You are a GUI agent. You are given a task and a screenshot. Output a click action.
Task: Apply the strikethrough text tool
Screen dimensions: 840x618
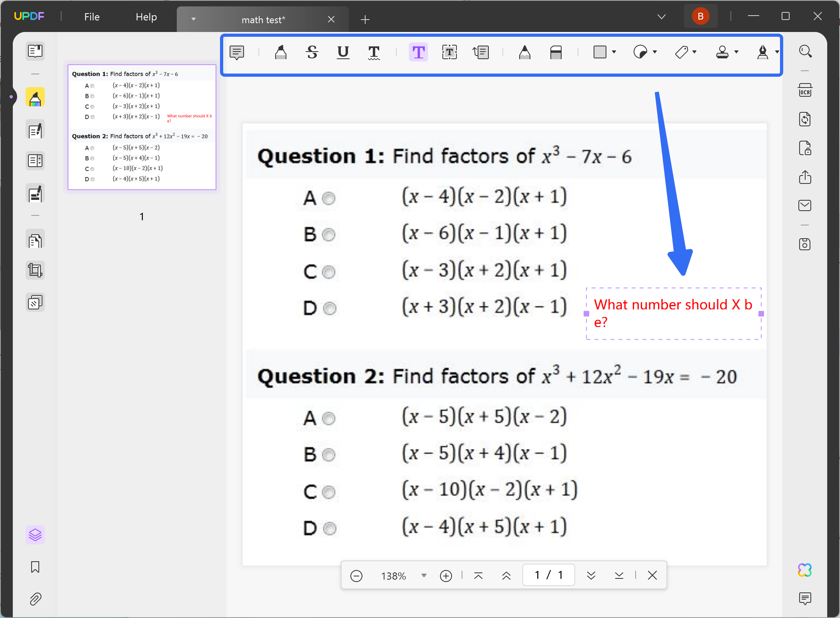pyautogui.click(x=312, y=52)
